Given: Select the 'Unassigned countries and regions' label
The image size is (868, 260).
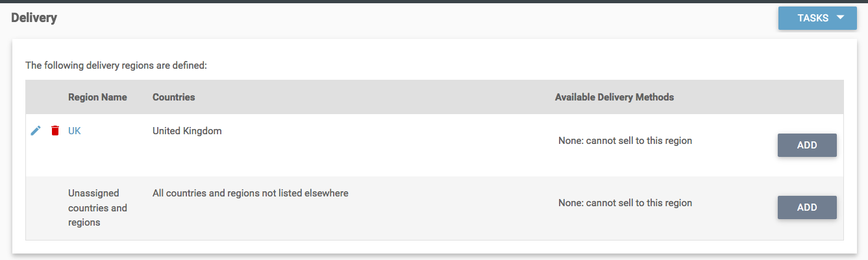Looking at the screenshot, I should (97, 208).
